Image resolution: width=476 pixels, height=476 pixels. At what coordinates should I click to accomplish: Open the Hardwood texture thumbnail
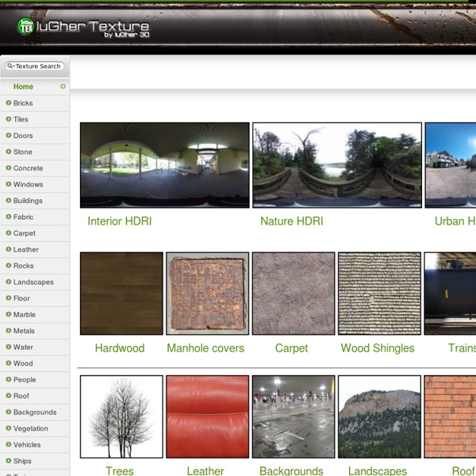pos(121,294)
